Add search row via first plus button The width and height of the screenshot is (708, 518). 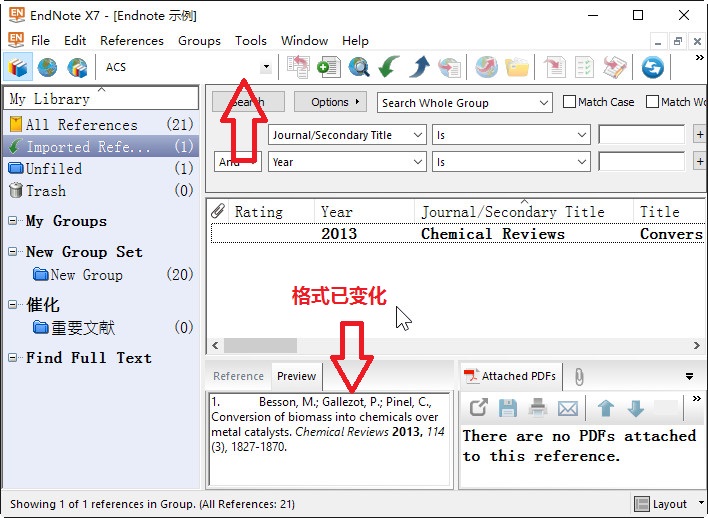click(699, 135)
